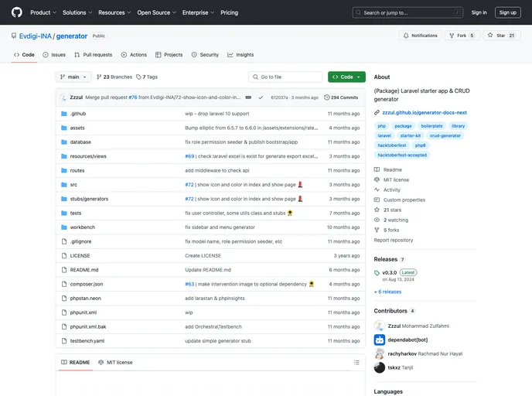
Task: Click the commit status checkmark icon
Action: [261, 97]
